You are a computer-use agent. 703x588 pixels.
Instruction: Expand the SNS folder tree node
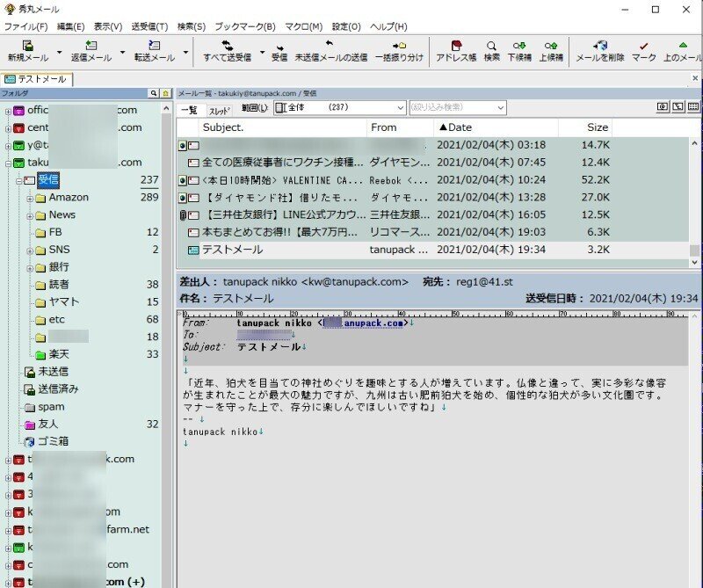pyautogui.click(x=30, y=250)
